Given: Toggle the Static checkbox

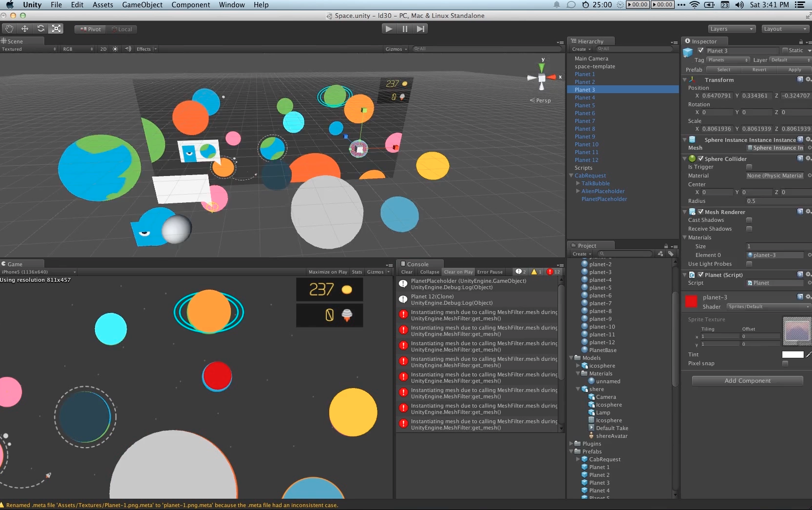Looking at the screenshot, I should tap(785, 51).
